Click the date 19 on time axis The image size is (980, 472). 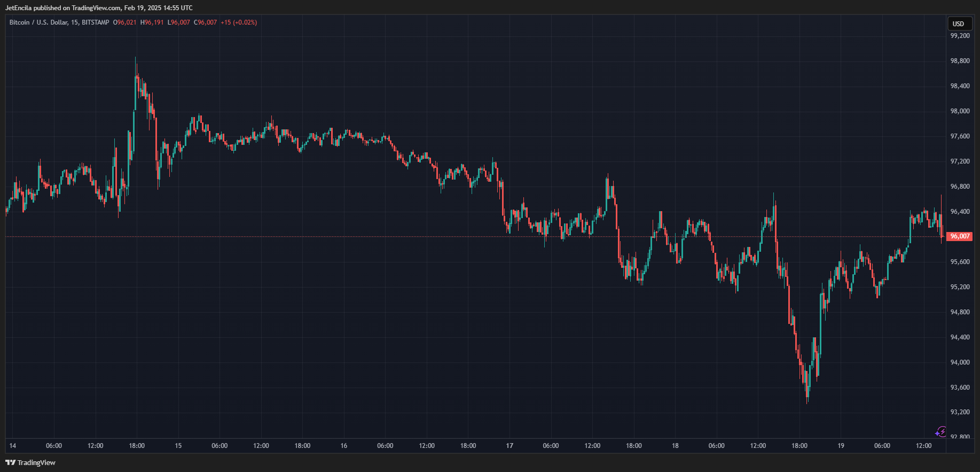tap(841, 446)
